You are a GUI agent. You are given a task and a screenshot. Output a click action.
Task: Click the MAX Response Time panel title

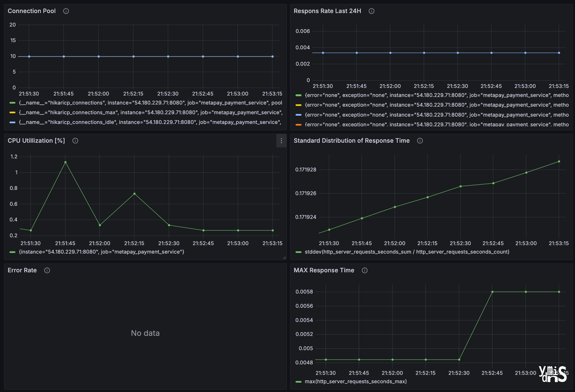pyautogui.click(x=324, y=270)
